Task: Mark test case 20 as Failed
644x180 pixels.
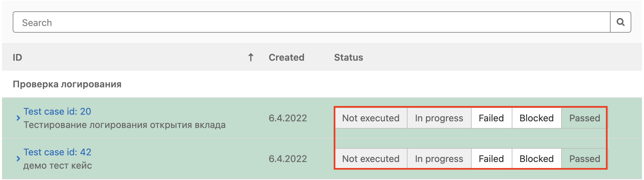Action: tap(491, 118)
